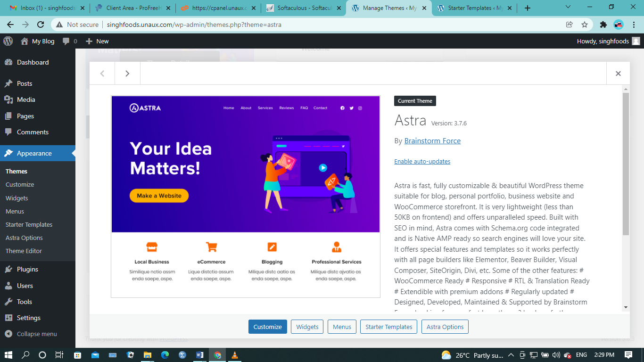Click Enable auto-updates for Astra

(x=422, y=161)
